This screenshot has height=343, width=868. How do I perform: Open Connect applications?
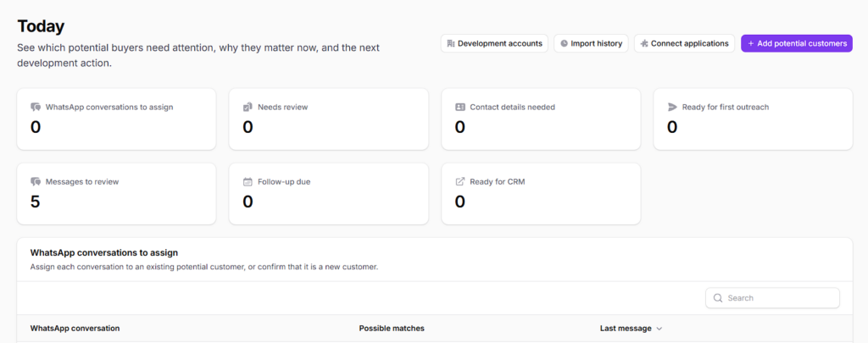684,43
